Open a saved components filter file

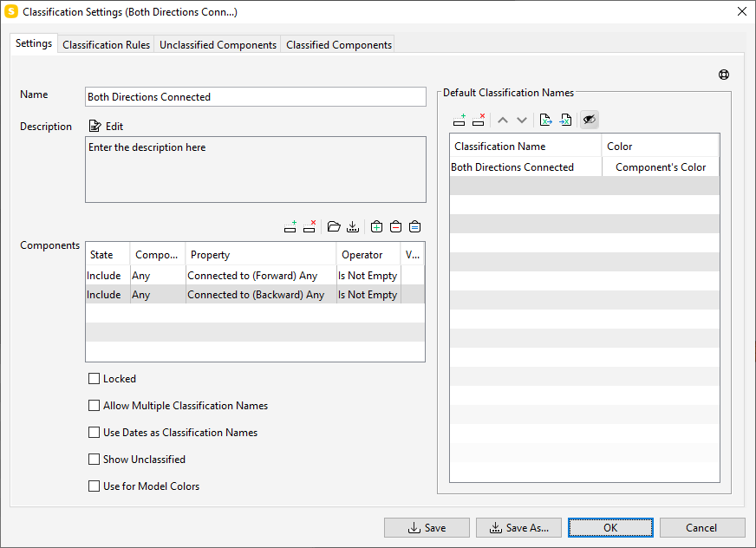coord(334,226)
